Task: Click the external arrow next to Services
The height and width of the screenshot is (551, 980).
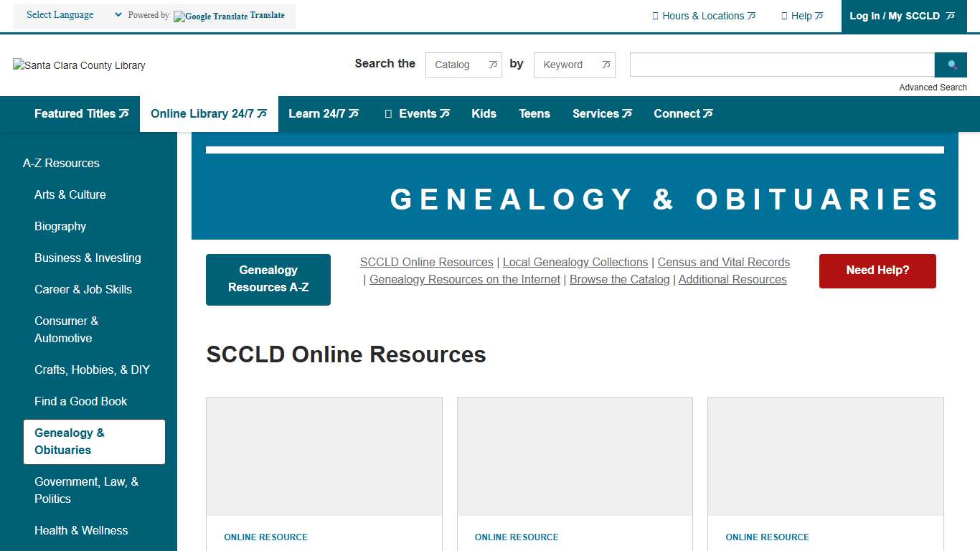Action: pos(626,113)
